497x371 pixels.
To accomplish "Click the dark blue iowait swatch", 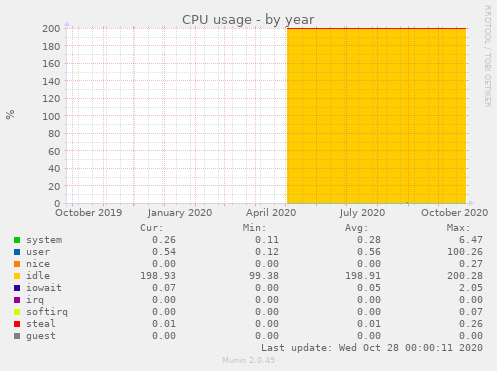I will click(17, 288).
